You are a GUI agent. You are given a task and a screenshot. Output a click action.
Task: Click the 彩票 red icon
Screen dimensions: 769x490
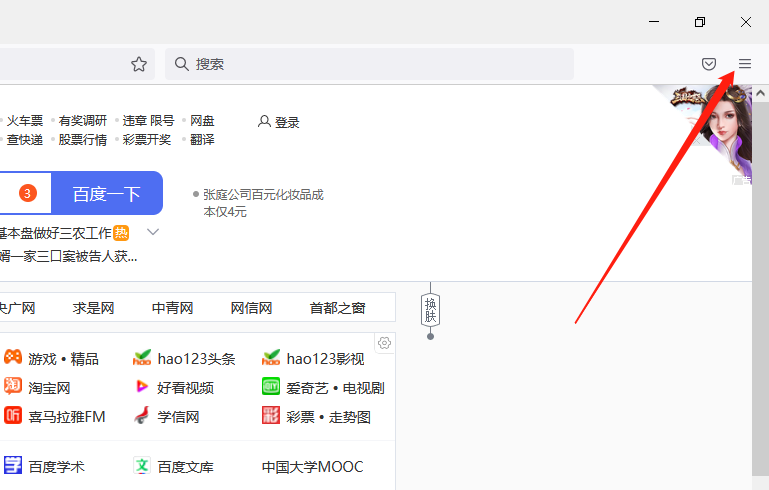pos(271,415)
